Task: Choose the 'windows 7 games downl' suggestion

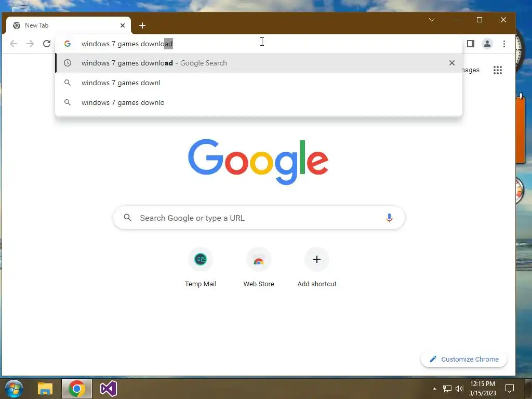Action: point(259,83)
